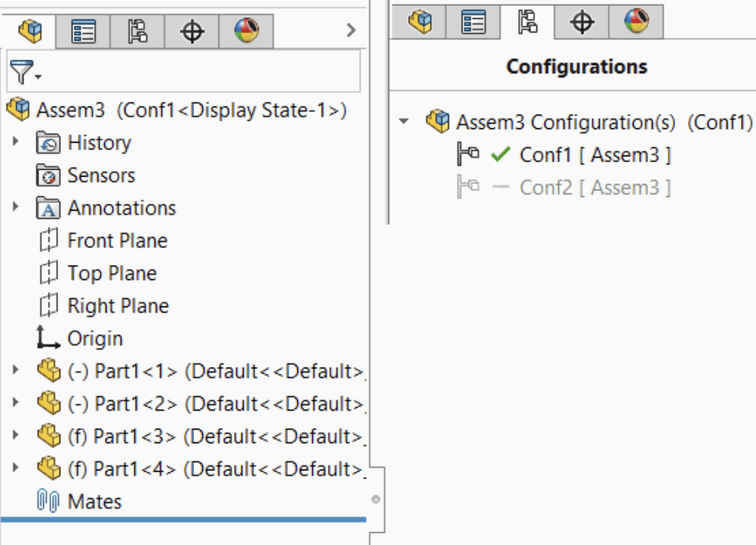Click the panel splitter handle

click(x=376, y=499)
